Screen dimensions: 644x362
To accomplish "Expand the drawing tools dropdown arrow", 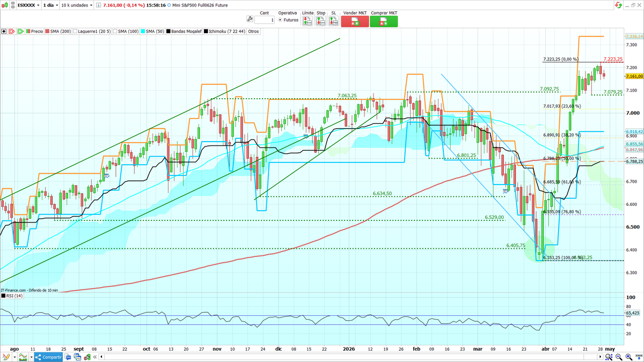I will 14,357.
